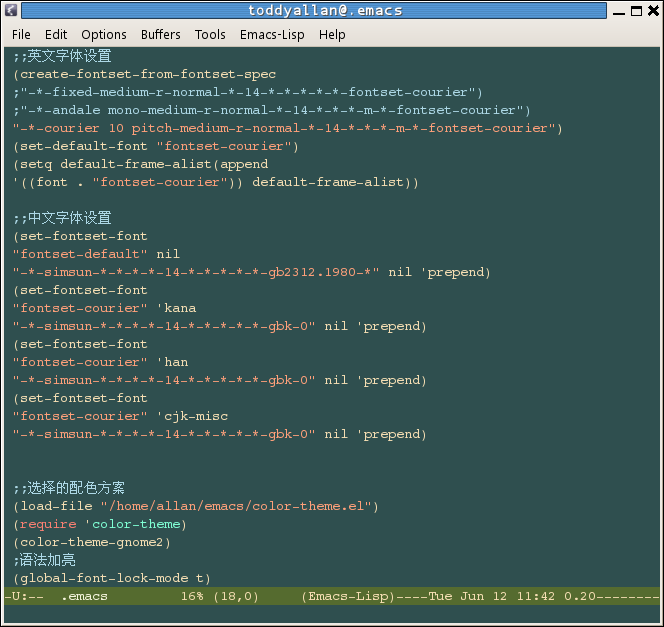Click the commented '-*-fixed-medium-r-normal' line
The image size is (664, 627).
coord(247,92)
